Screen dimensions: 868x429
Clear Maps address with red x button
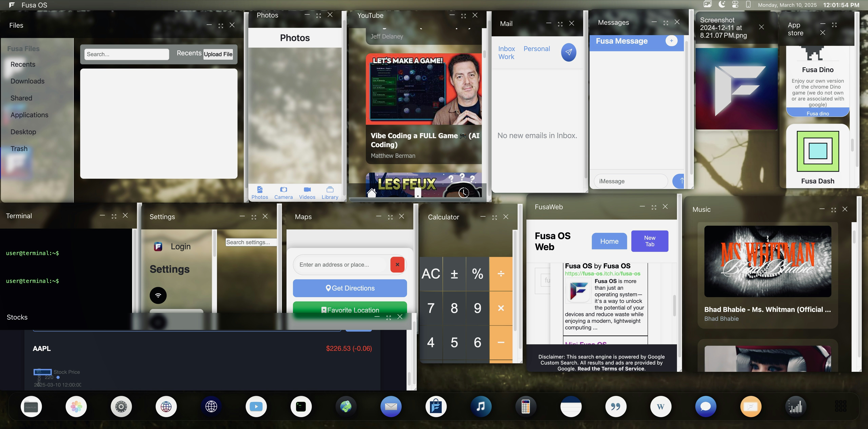[397, 265]
